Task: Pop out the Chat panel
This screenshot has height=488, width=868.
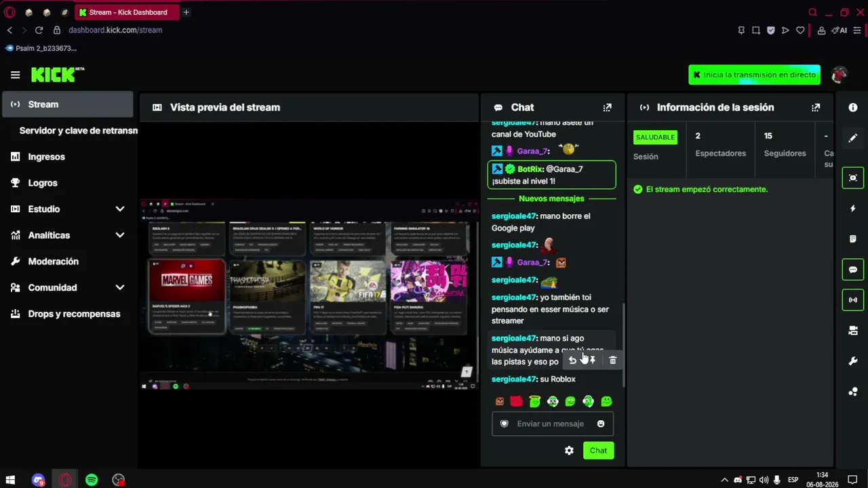Action: (607, 107)
